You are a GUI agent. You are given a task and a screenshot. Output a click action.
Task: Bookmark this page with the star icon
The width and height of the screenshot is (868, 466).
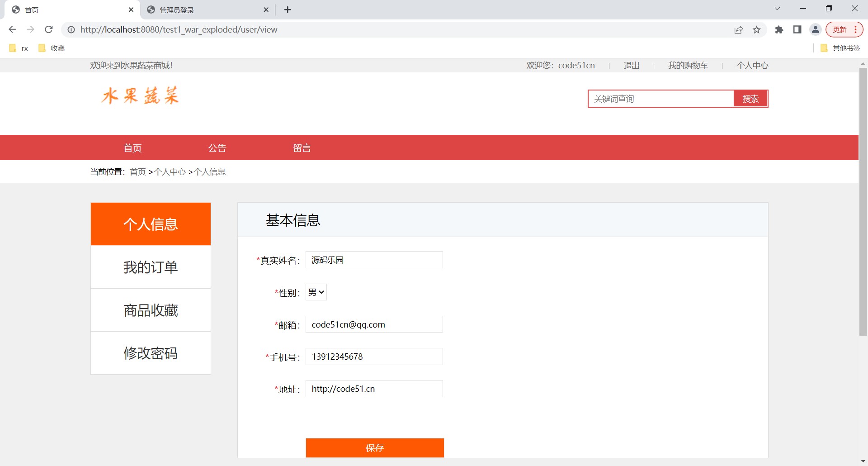pos(757,30)
